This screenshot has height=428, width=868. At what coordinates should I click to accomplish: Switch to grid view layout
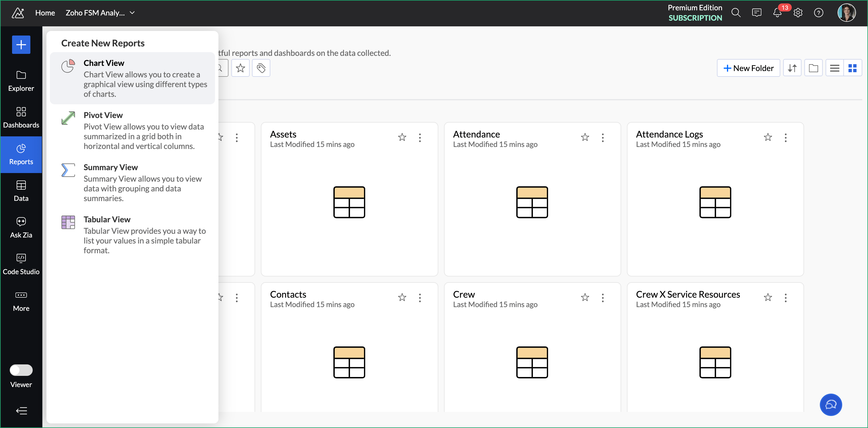point(852,68)
